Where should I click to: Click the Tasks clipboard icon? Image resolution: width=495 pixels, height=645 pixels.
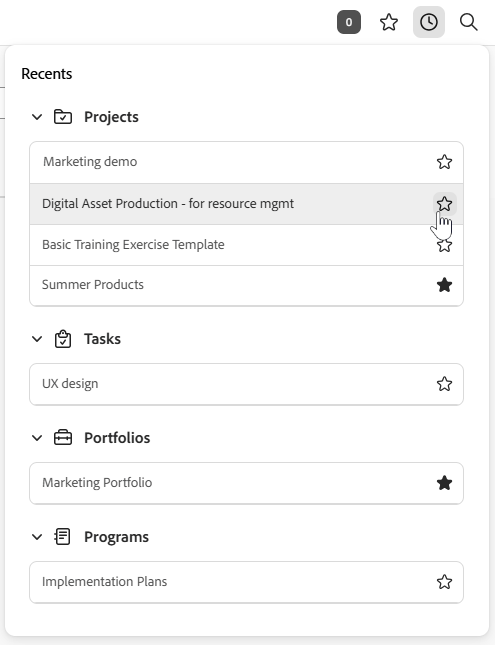click(63, 339)
